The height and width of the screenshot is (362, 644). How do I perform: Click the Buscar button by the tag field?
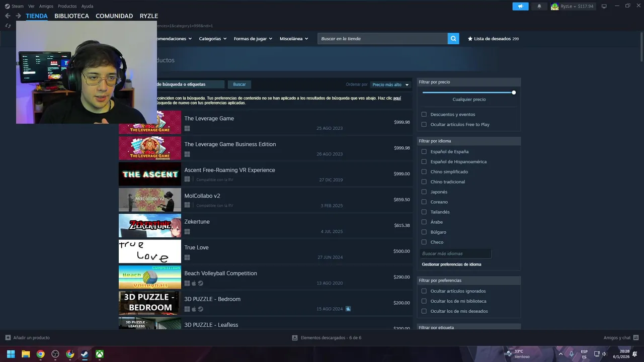pyautogui.click(x=239, y=84)
